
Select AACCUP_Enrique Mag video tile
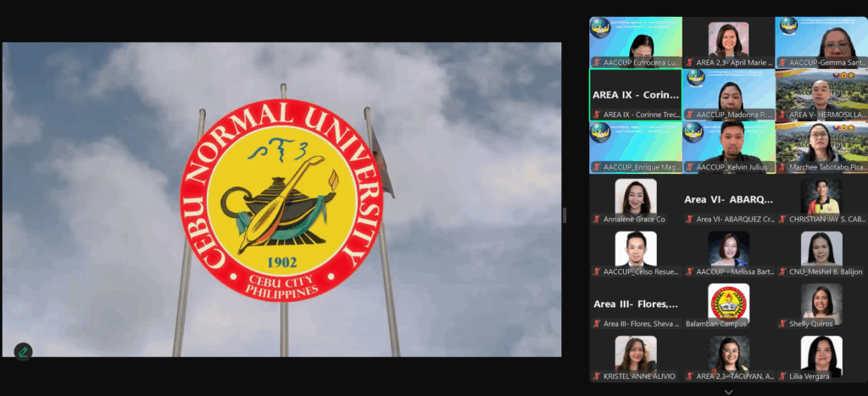636,148
